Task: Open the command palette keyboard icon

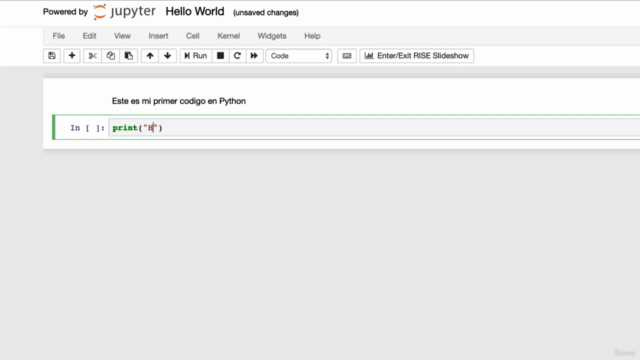Action: point(347,56)
